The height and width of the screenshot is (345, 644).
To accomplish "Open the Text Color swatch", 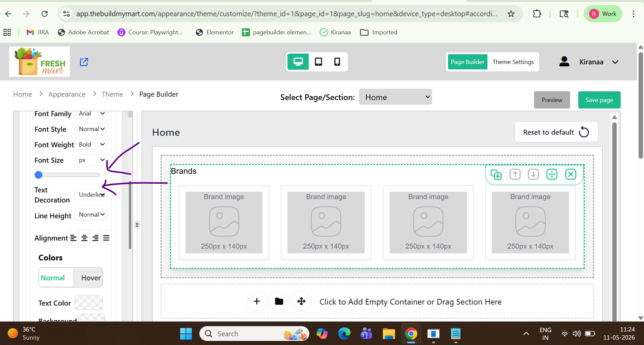I will click(89, 303).
